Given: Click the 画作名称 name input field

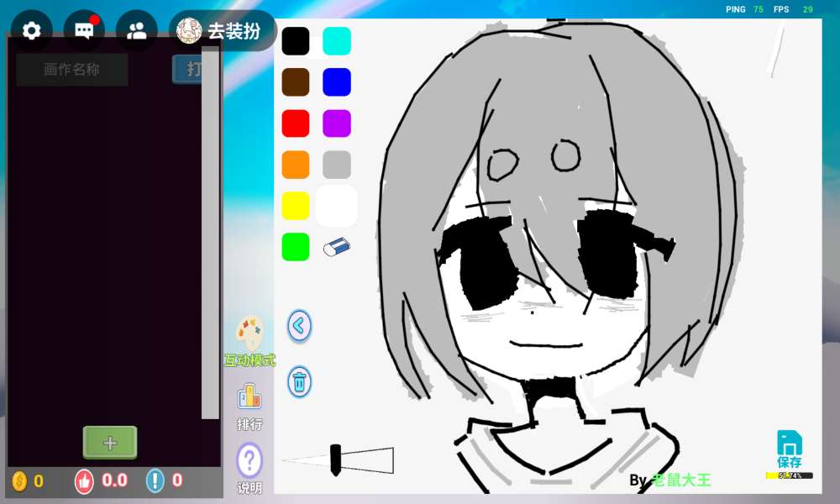Looking at the screenshot, I should click(71, 70).
